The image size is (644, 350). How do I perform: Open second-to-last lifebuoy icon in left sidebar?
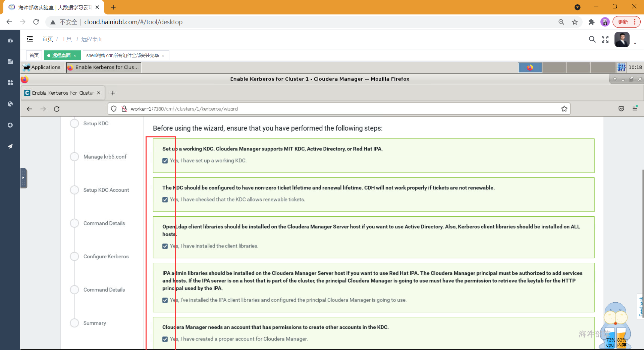pos(10,125)
